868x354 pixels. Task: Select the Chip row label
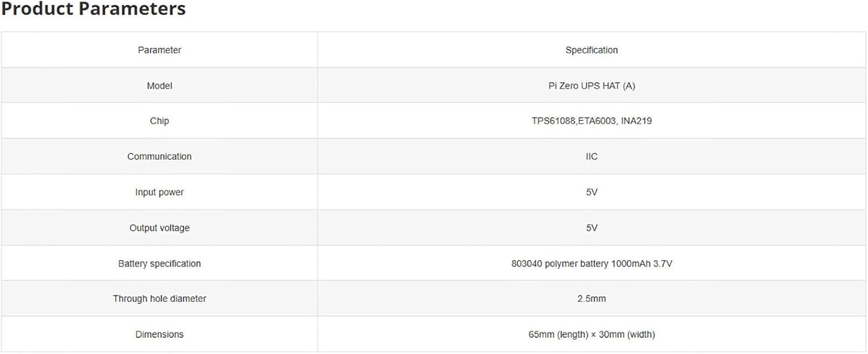(x=159, y=121)
